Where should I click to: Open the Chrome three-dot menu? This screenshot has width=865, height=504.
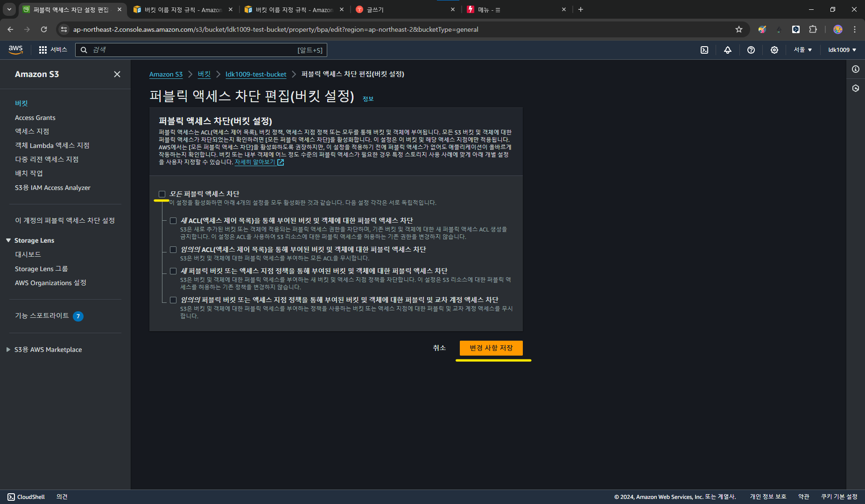pyautogui.click(x=855, y=29)
